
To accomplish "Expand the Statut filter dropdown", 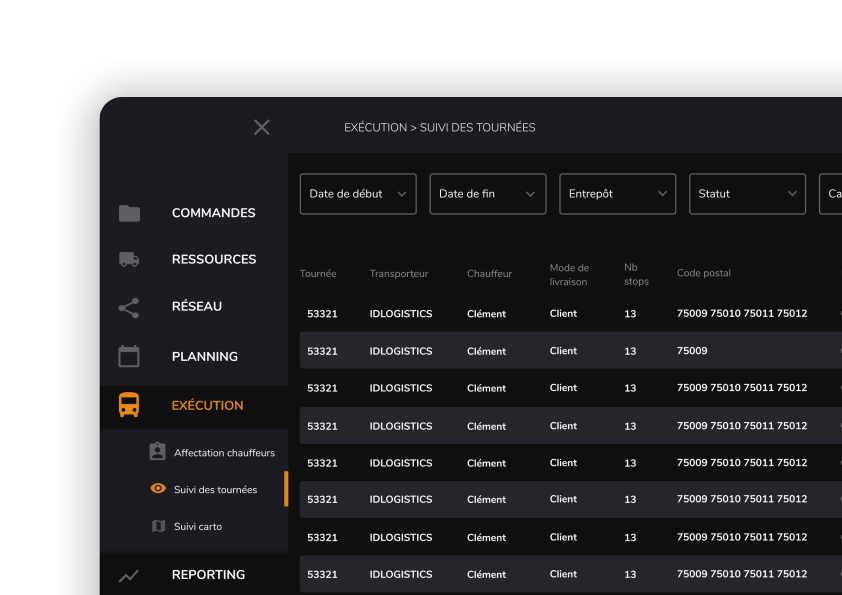I will click(x=747, y=194).
